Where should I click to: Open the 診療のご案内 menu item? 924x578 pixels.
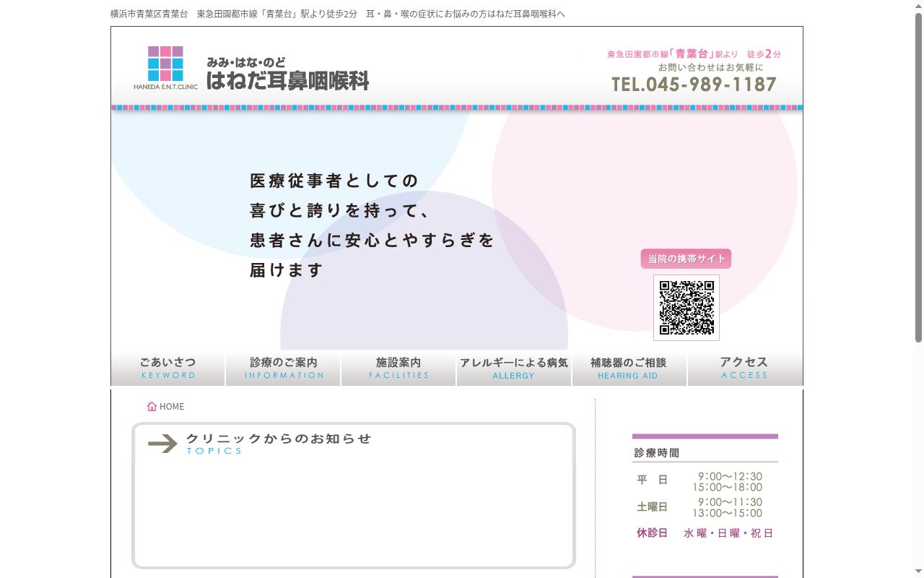(284, 368)
